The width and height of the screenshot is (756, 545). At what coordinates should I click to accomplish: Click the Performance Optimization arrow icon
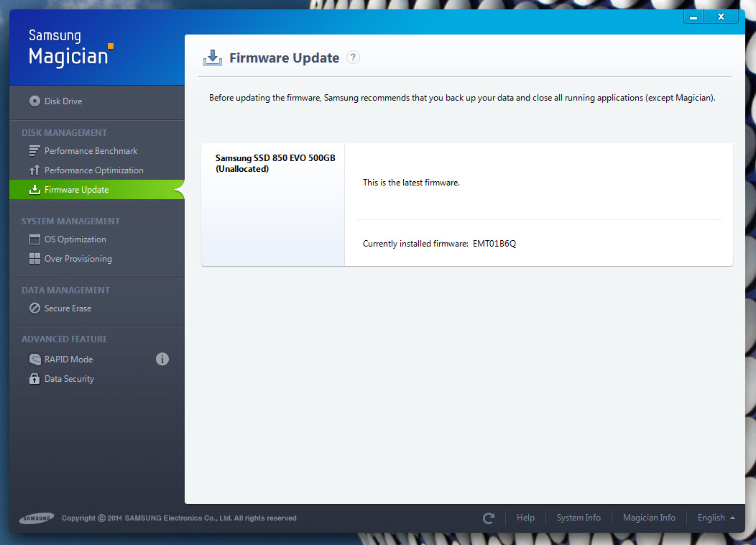point(34,170)
